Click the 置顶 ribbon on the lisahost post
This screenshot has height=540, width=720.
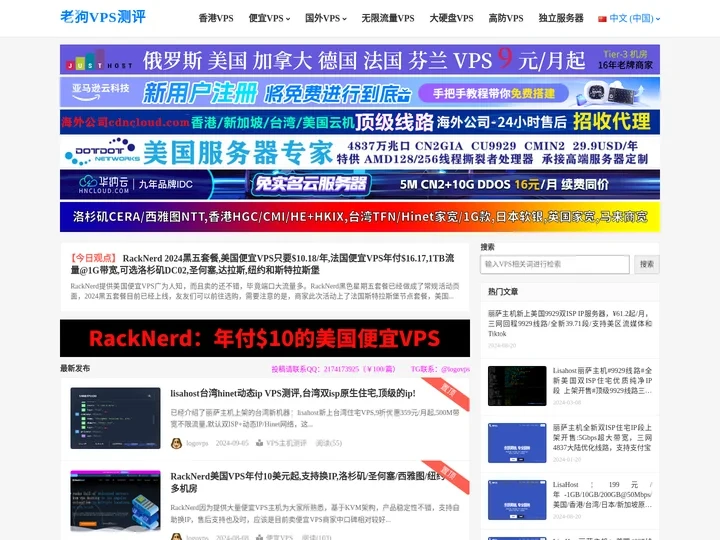[448, 392]
